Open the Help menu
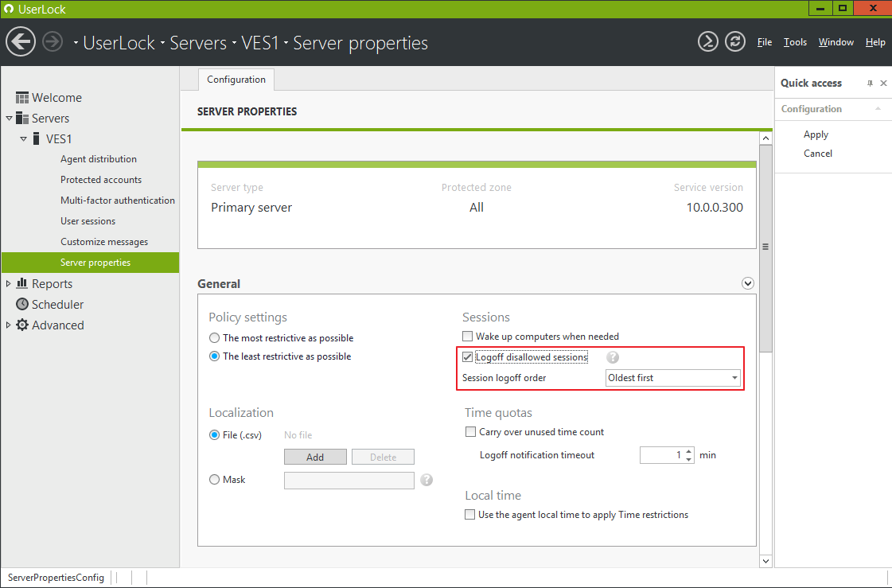Image resolution: width=892 pixels, height=588 pixels. coord(875,42)
